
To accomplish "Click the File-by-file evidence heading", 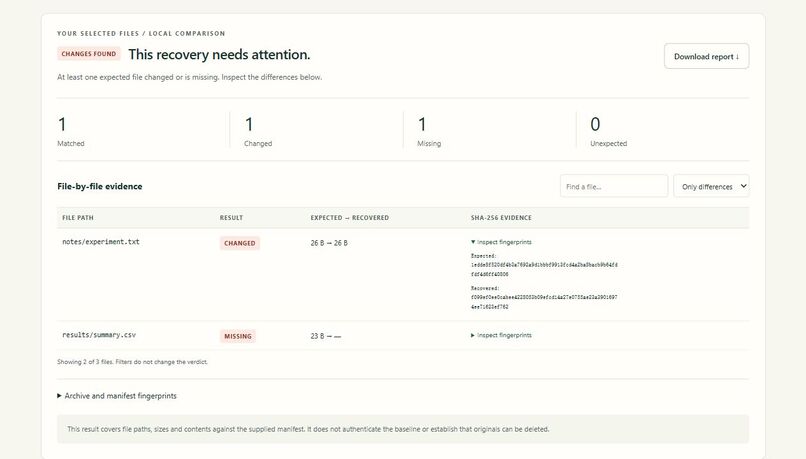I will (x=100, y=186).
